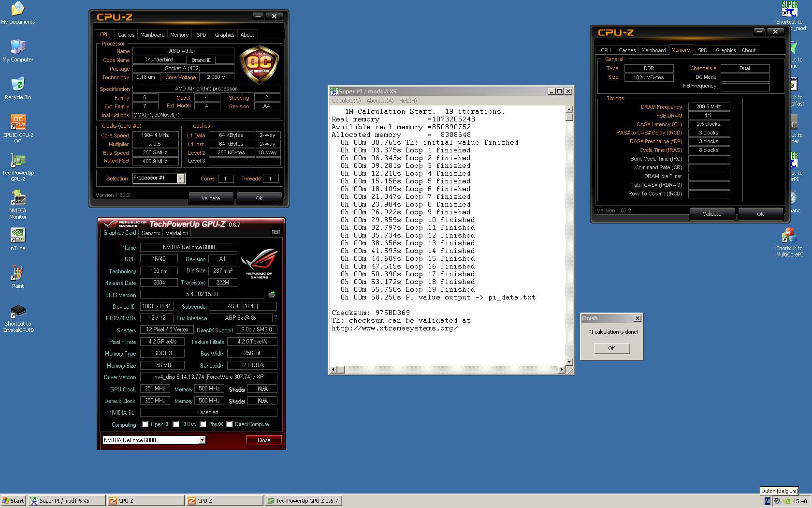Toggle the DirectCompute checkbox in GPU-Z
812x508 pixels.
tap(230, 424)
